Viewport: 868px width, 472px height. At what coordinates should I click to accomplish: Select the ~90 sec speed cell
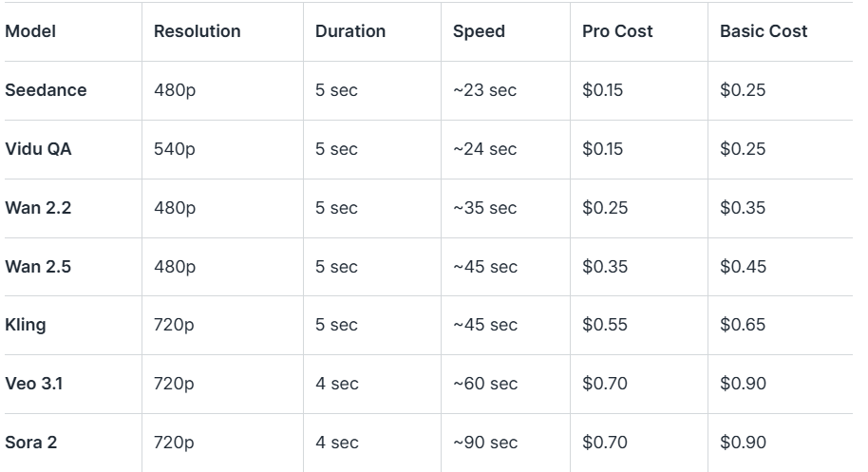(x=485, y=443)
